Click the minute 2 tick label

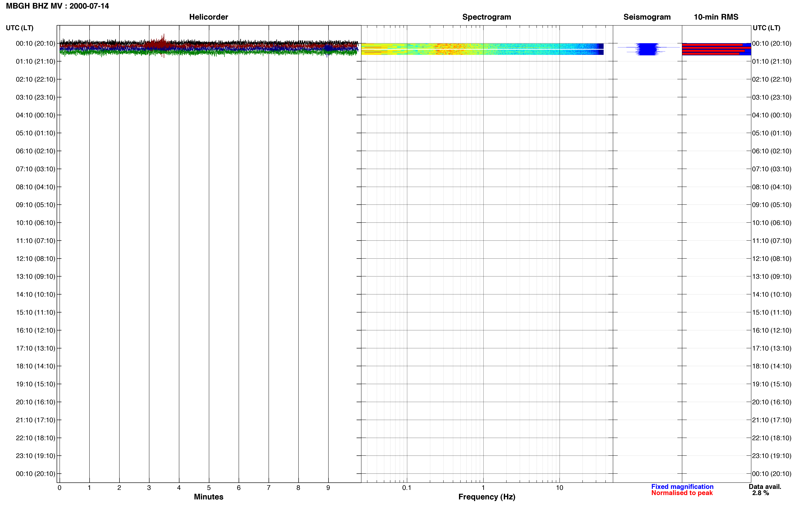tap(119, 488)
